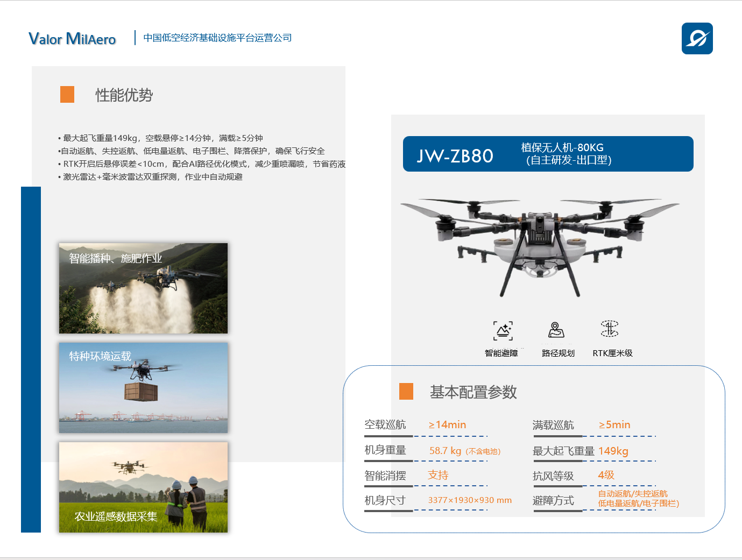Click the JW-ZB80 model name
Image resolution: width=742 pixels, height=560 pixels.
click(x=455, y=155)
